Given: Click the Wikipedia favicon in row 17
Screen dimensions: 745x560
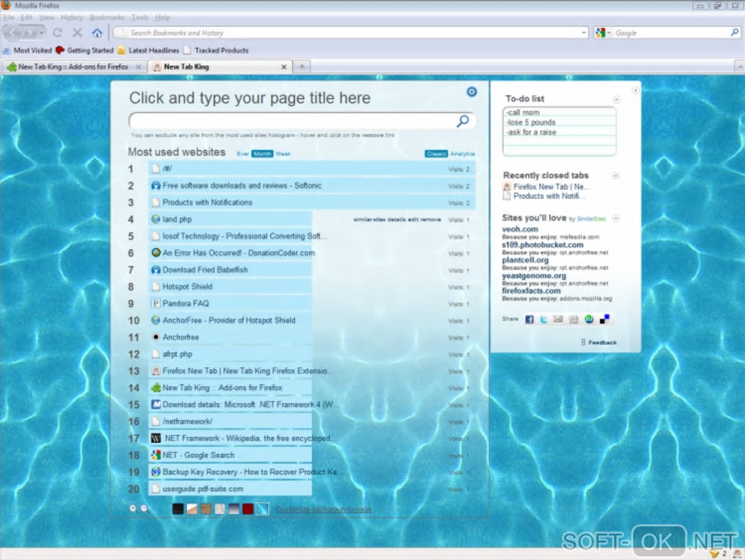Looking at the screenshot, I should [x=156, y=438].
